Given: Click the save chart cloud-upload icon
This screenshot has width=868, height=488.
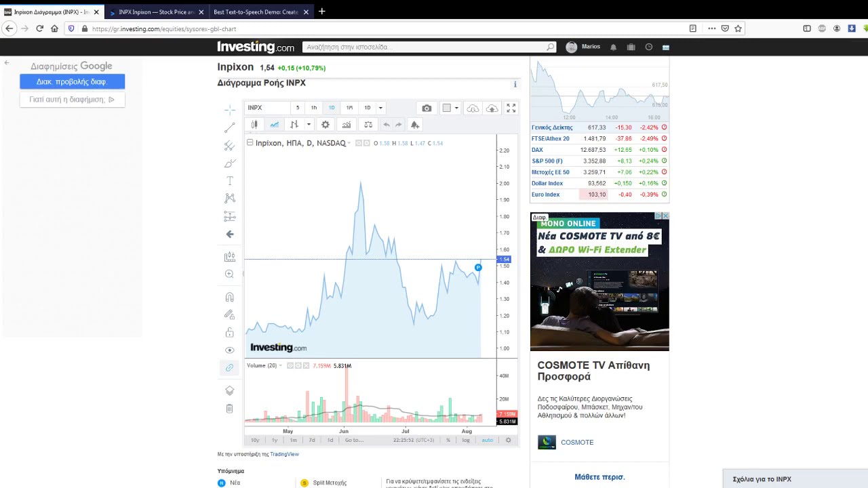Looking at the screenshot, I should click(x=492, y=108).
